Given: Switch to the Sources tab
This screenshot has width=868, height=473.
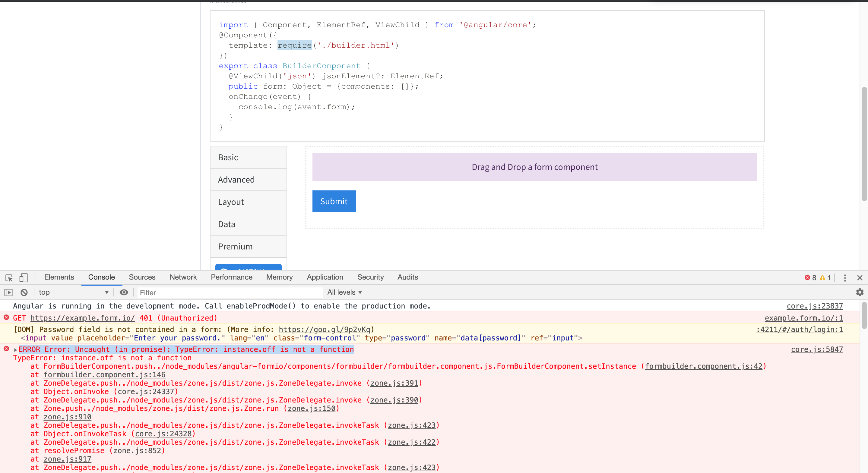Looking at the screenshot, I should 142,277.
